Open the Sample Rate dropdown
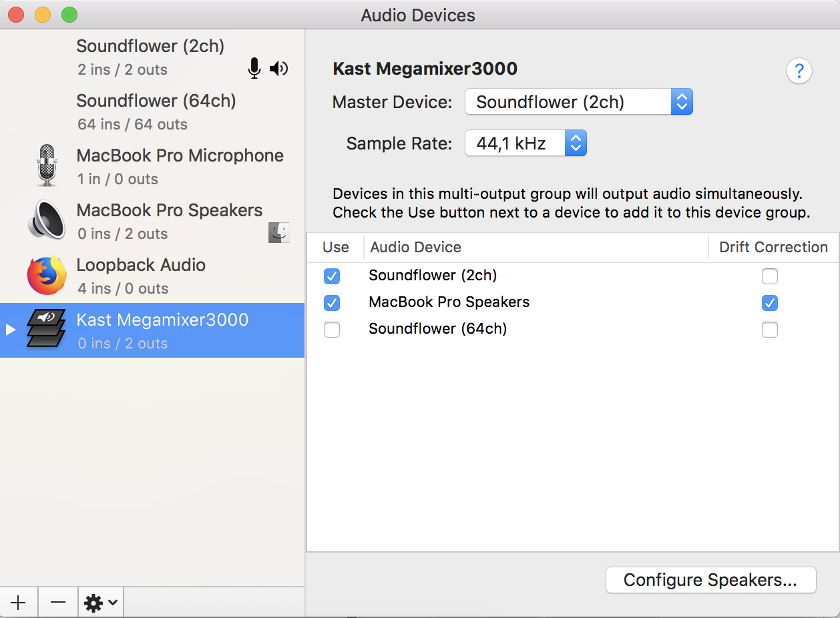Image resolution: width=840 pixels, height=618 pixels. click(525, 143)
